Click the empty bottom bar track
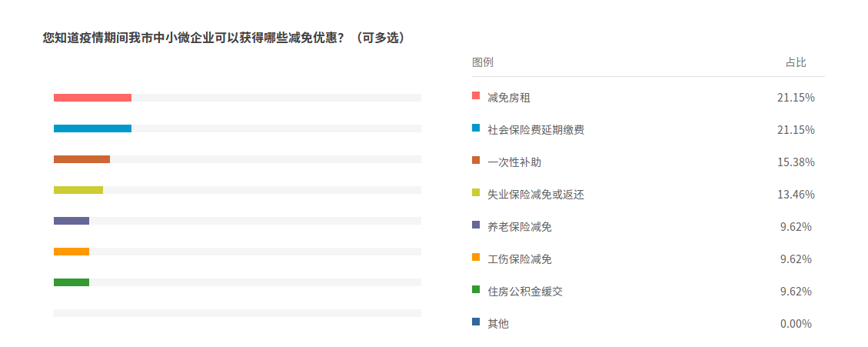The height and width of the screenshot is (347, 868). point(237,313)
